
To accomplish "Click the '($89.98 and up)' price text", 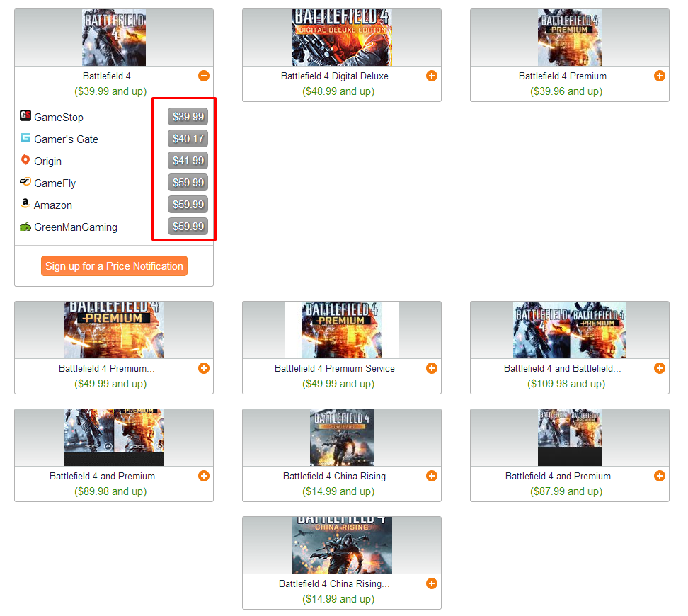I will 110,491.
